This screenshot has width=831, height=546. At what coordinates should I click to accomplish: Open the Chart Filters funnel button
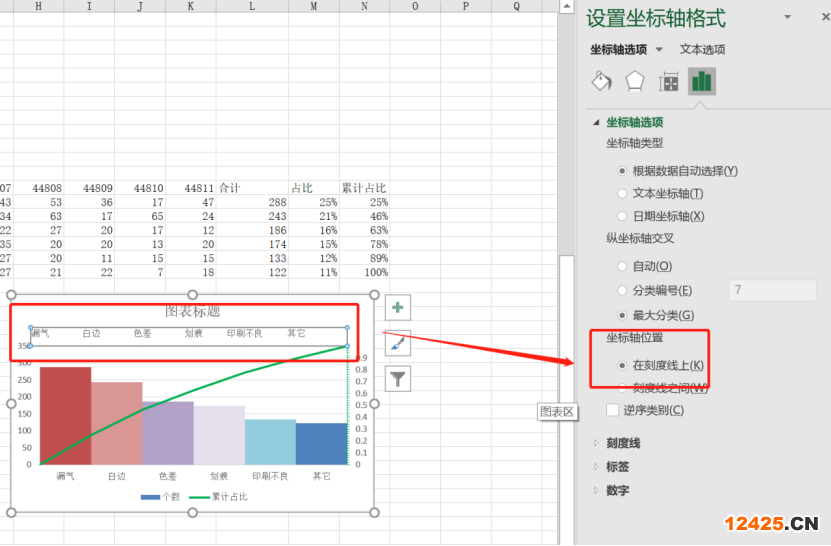coord(398,378)
